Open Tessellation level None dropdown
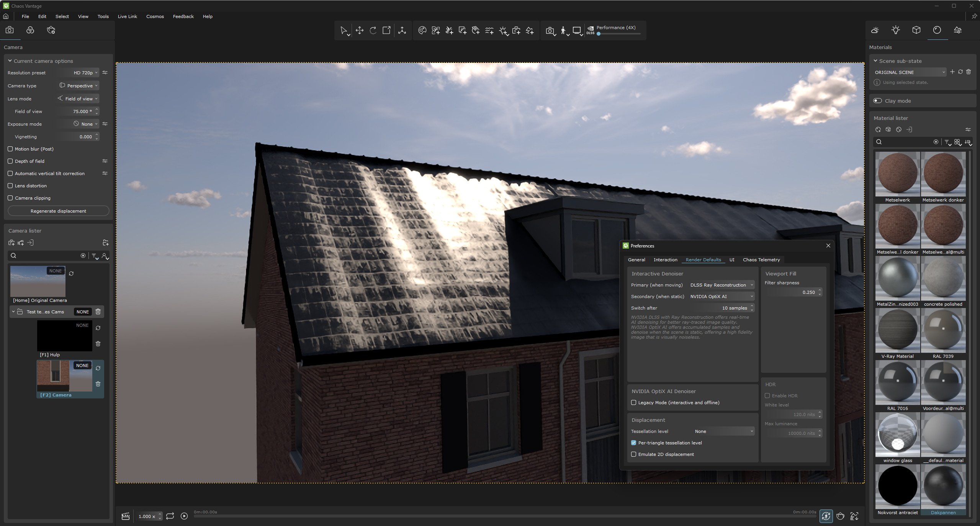980x526 pixels. point(724,431)
